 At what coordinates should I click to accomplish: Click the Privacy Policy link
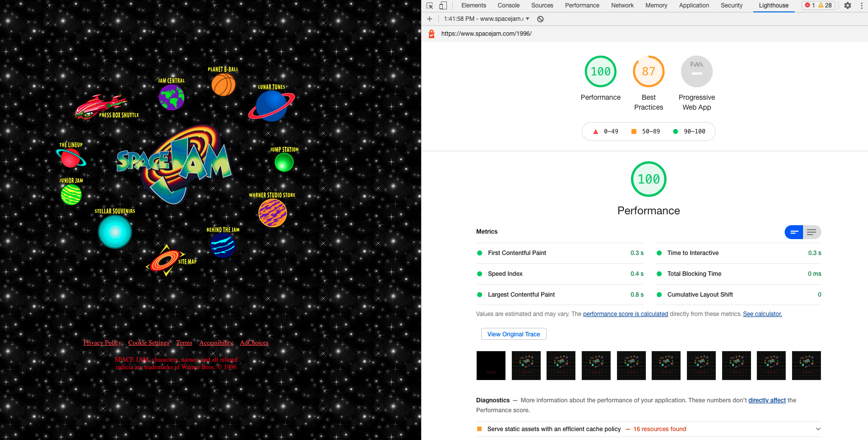tap(102, 343)
